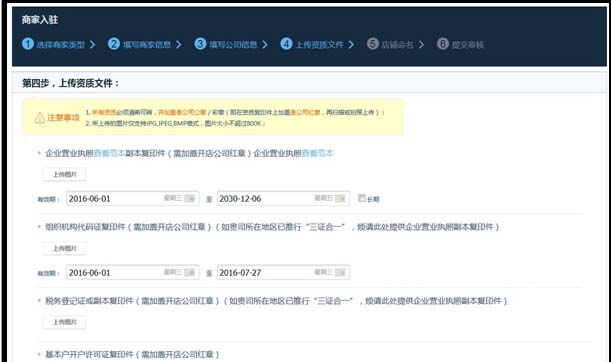Go to 填写公司信息 step label
The image size is (611, 362).
click(x=233, y=45)
